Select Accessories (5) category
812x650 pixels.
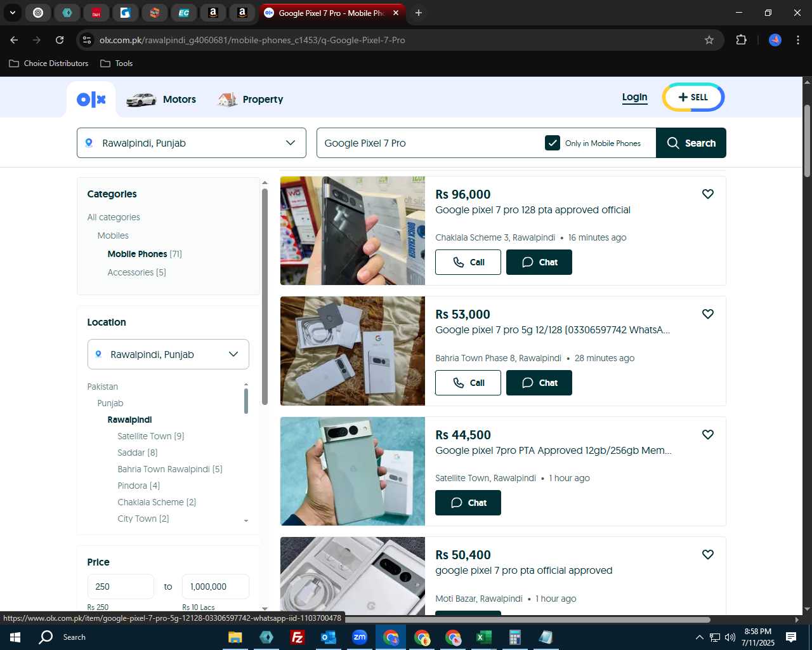click(x=137, y=272)
